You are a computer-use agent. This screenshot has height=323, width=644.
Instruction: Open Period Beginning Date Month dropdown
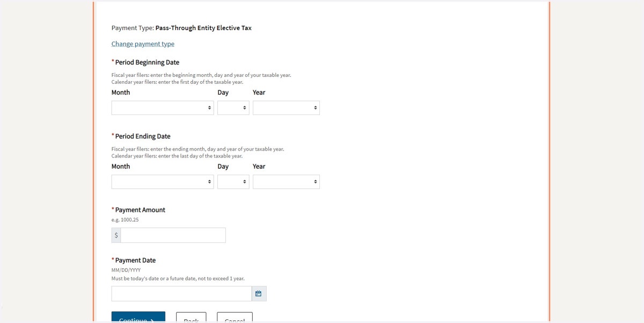pyautogui.click(x=163, y=107)
